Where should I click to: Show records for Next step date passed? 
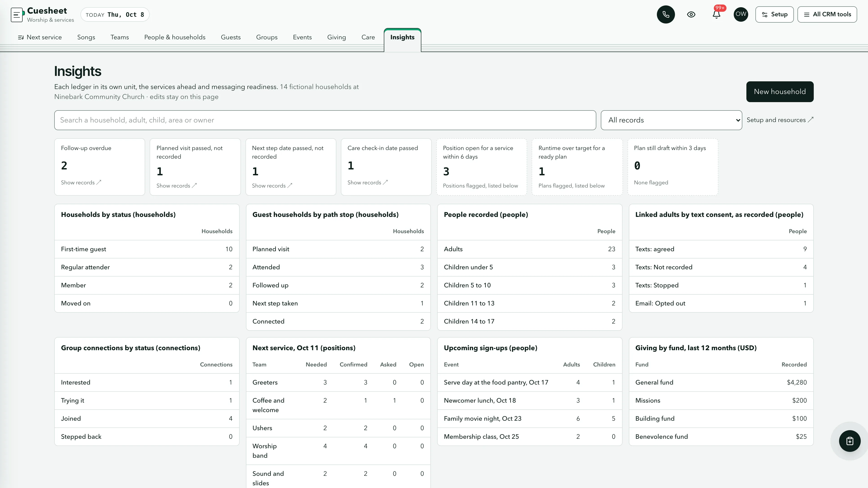click(x=272, y=185)
